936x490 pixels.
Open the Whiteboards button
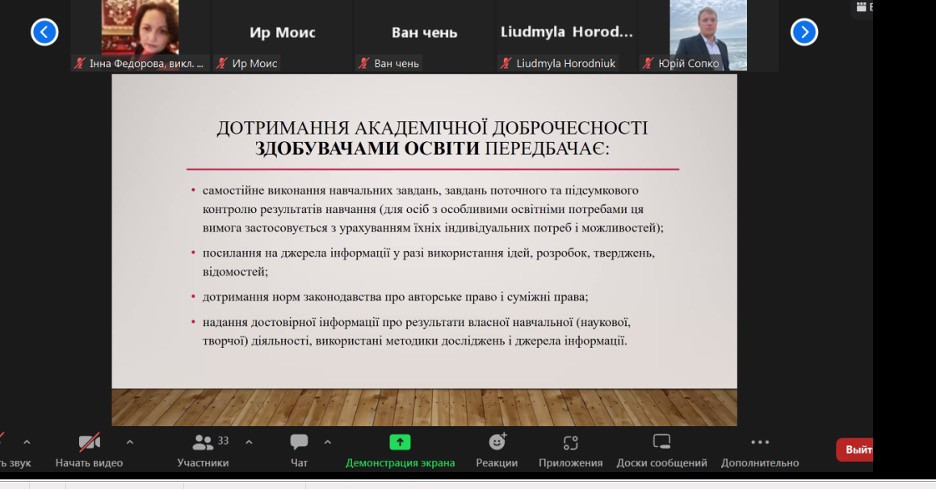tap(661, 451)
